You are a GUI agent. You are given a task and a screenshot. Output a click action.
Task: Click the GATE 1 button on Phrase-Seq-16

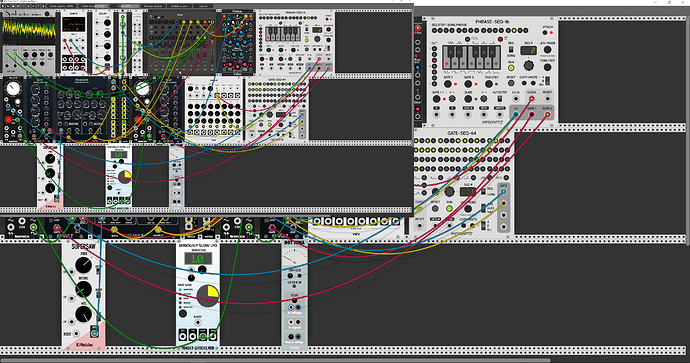coord(448,84)
